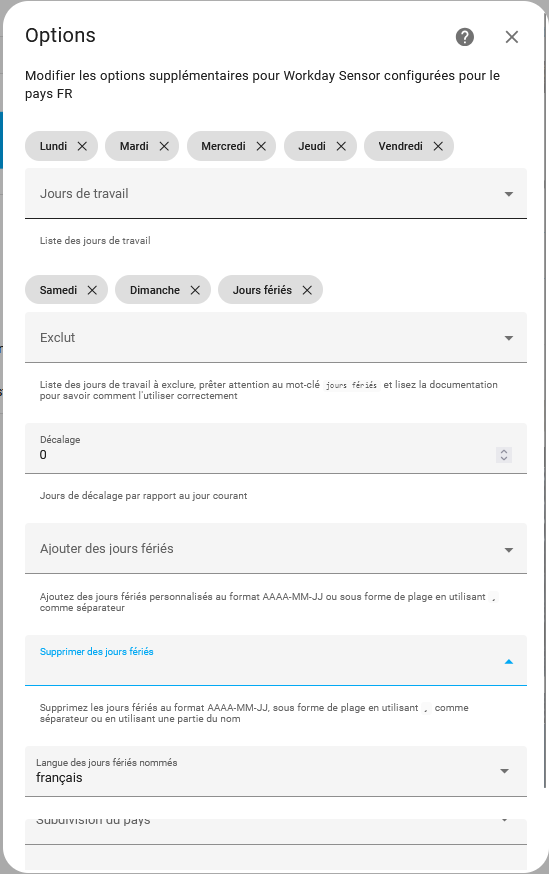
Task: Remove the Mardi workday chip
Action: pyautogui.click(x=164, y=146)
